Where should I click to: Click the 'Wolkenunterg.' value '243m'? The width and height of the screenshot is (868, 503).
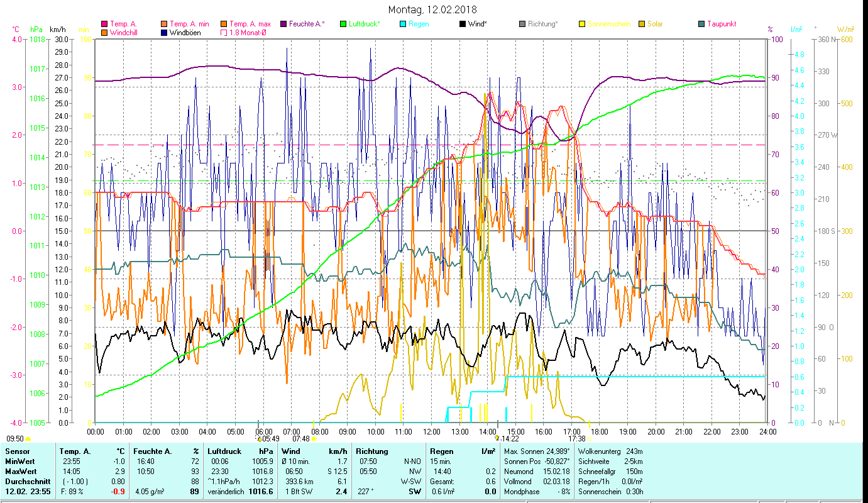[635, 451]
